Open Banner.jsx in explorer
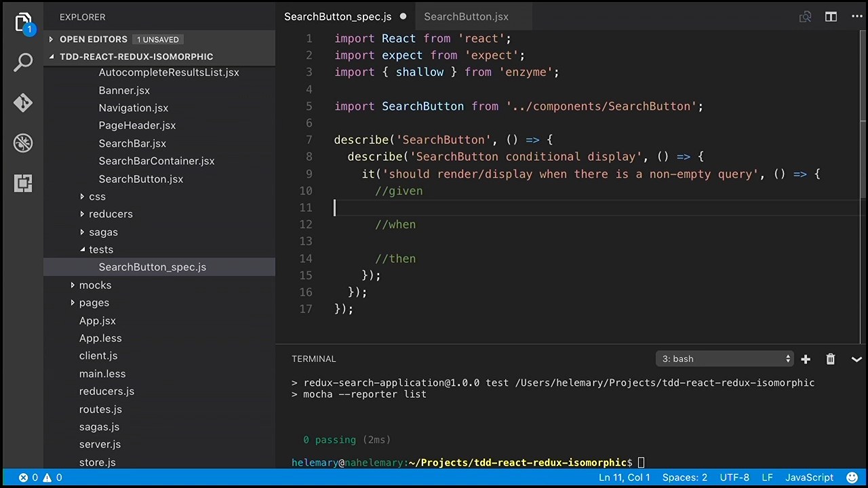This screenshot has width=868, height=488. [x=124, y=90]
